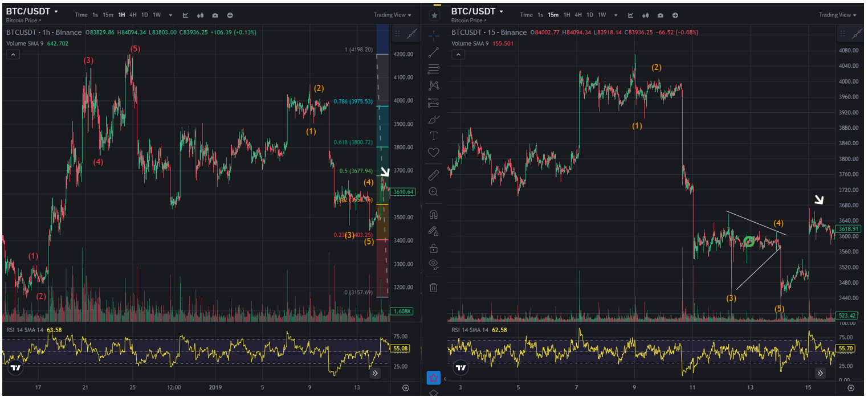Image resolution: width=868 pixels, height=397 pixels.
Task: Click the TradingView logo on right chart
Action: point(461,368)
